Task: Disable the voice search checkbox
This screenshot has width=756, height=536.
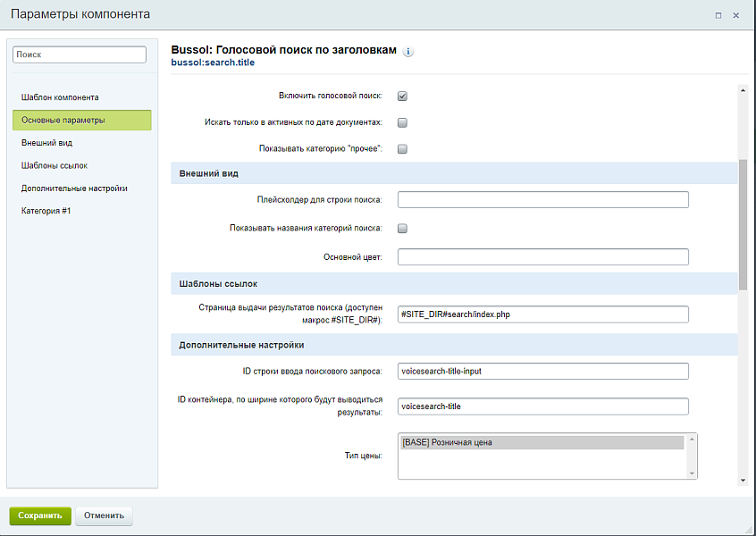Action: 402,96
